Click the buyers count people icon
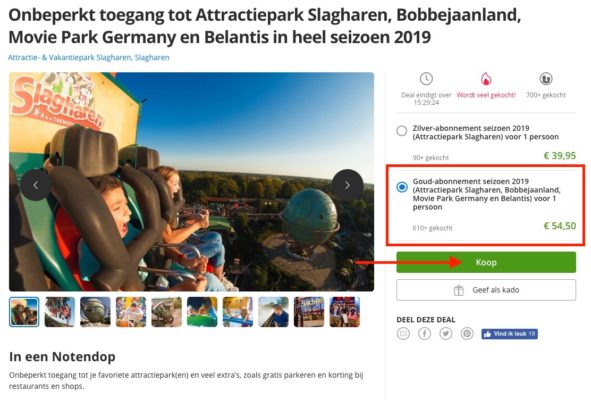 tap(546, 79)
